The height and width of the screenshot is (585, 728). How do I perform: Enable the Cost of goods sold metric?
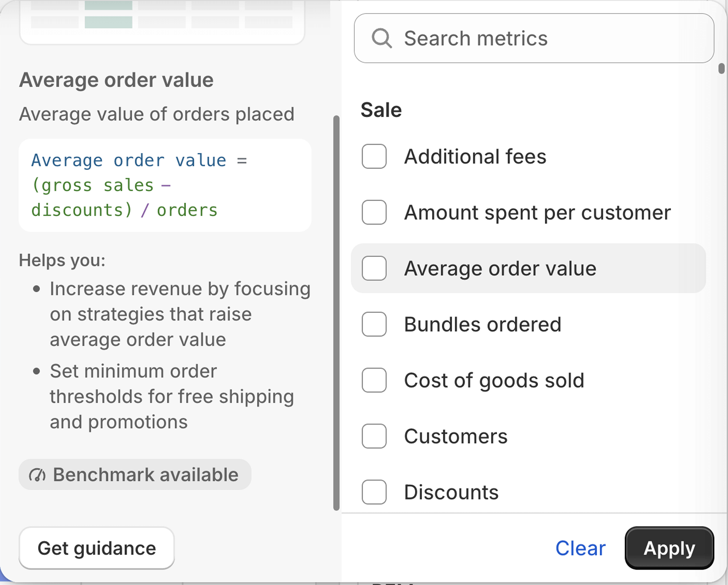[x=374, y=380]
